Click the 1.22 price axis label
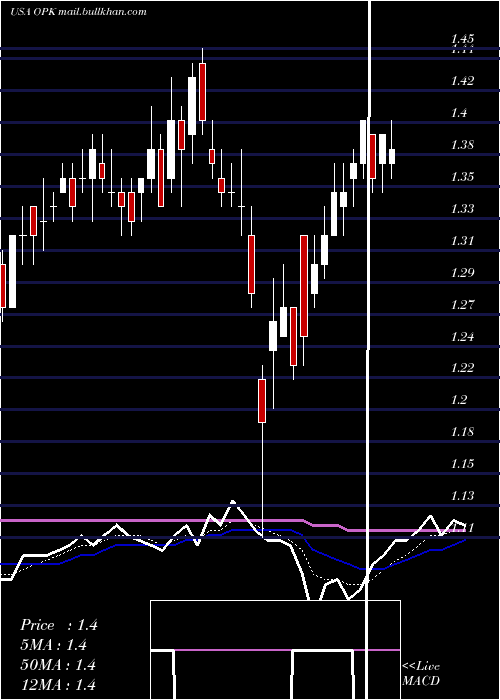The image size is (500, 700). coord(462,368)
